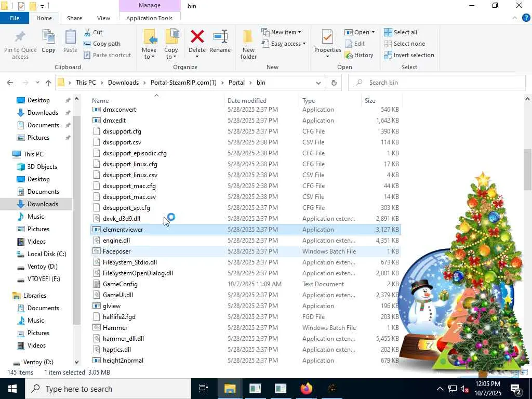Click the Properties checkmark icon
532x399 pixels.
pyautogui.click(x=327, y=37)
